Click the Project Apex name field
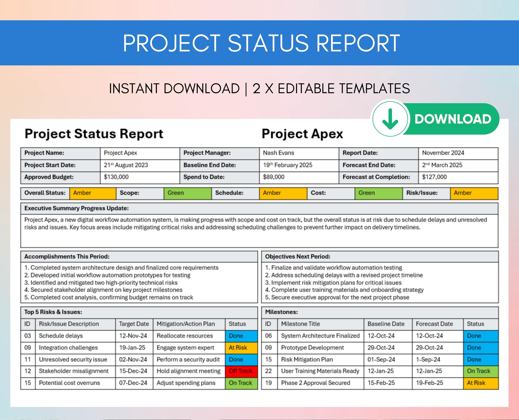The image size is (519, 420). click(x=120, y=153)
